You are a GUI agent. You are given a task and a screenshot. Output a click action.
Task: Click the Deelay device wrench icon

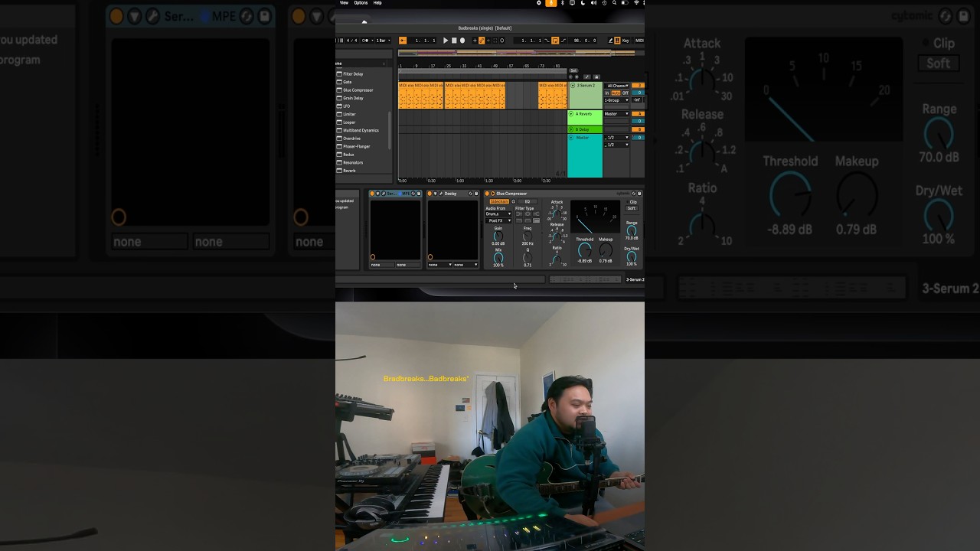(x=441, y=194)
